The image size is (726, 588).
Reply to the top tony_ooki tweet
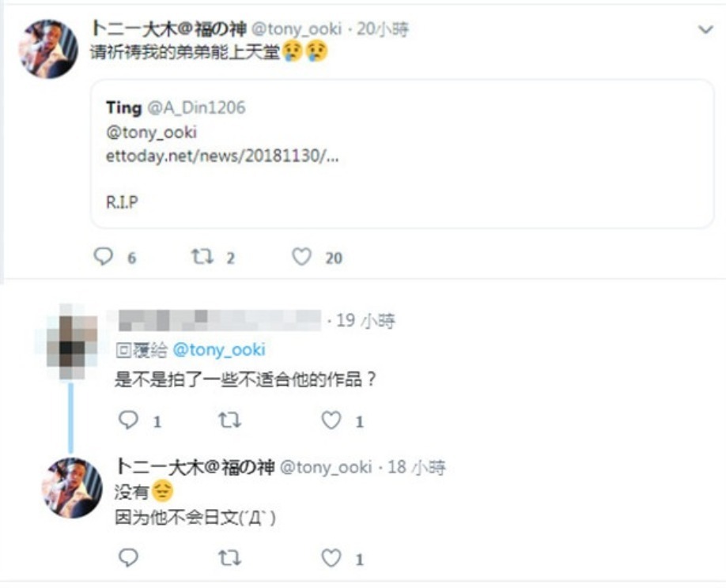[x=104, y=256]
